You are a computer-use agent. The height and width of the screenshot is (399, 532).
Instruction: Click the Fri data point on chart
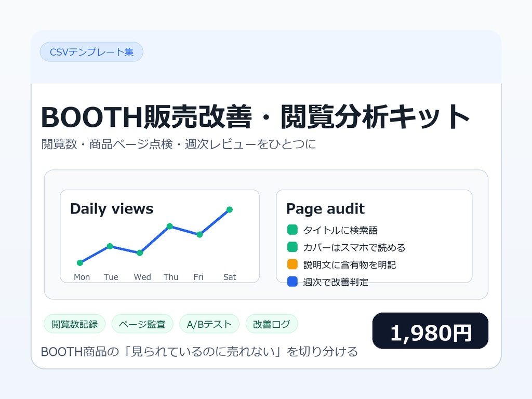click(199, 234)
